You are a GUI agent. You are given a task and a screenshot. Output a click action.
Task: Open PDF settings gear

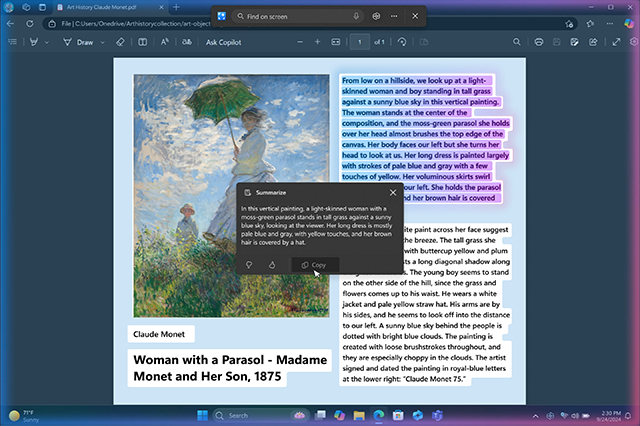634,42
